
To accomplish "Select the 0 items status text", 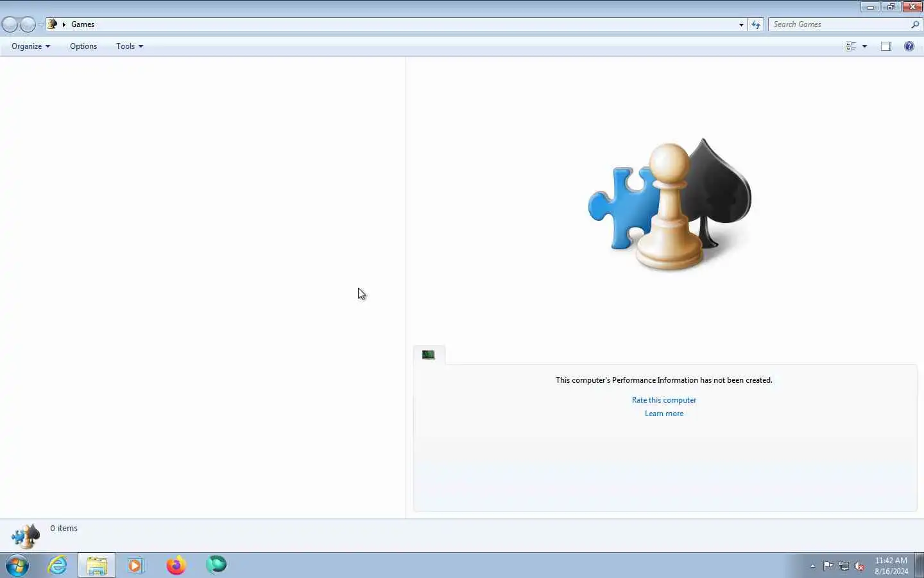I will pyautogui.click(x=64, y=529).
